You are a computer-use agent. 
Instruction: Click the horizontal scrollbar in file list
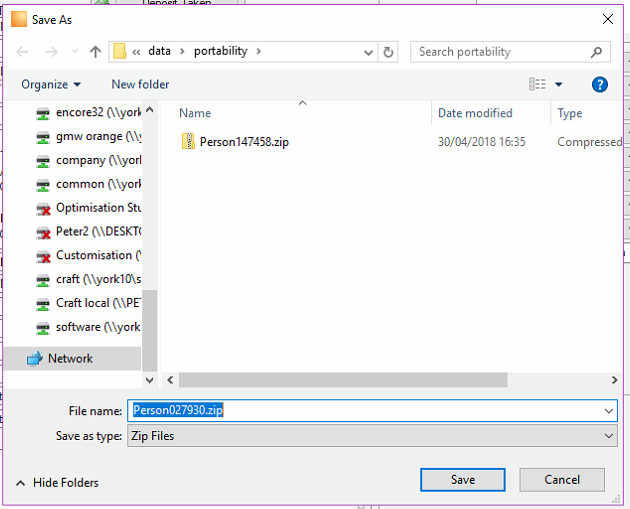(343, 380)
